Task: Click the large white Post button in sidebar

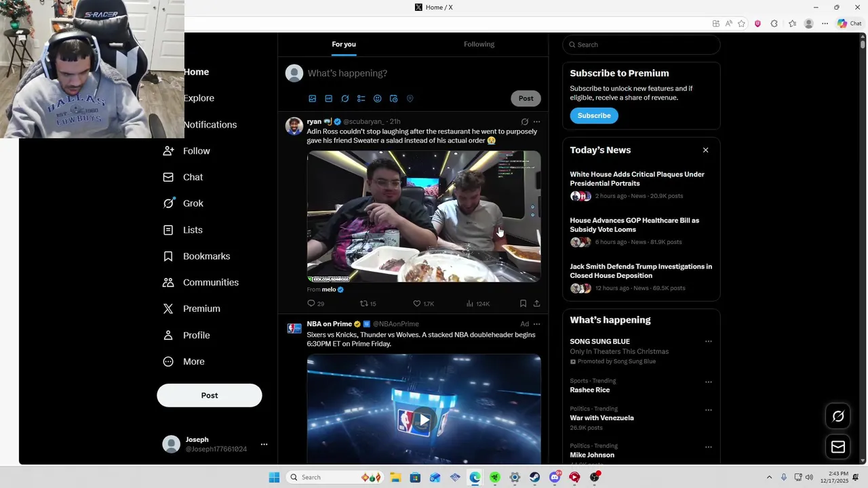Action: tap(210, 395)
